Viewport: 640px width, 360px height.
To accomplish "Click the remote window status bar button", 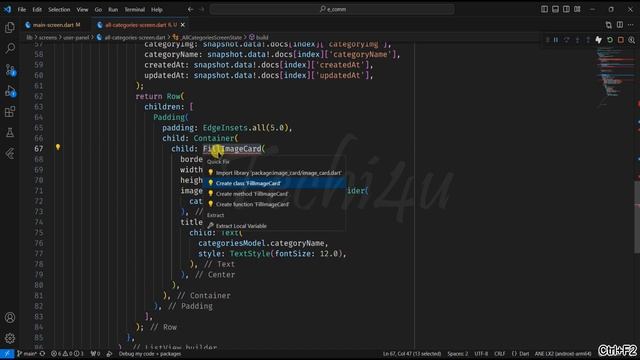I will click(x=7, y=353).
